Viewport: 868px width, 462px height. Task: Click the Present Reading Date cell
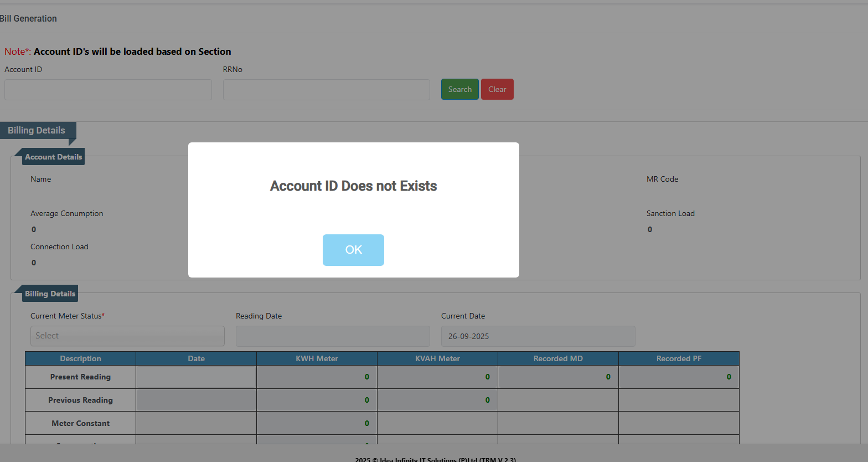[x=196, y=377]
